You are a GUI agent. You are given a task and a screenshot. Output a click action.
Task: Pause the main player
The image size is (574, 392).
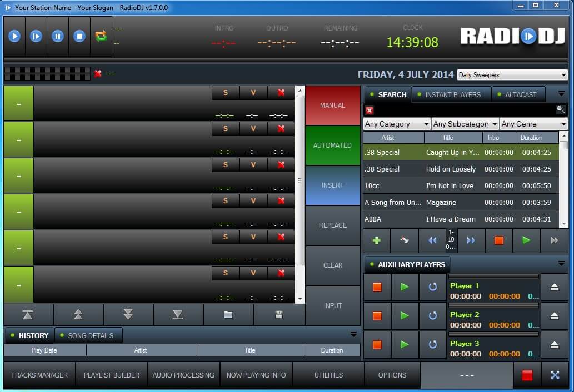pos(57,36)
